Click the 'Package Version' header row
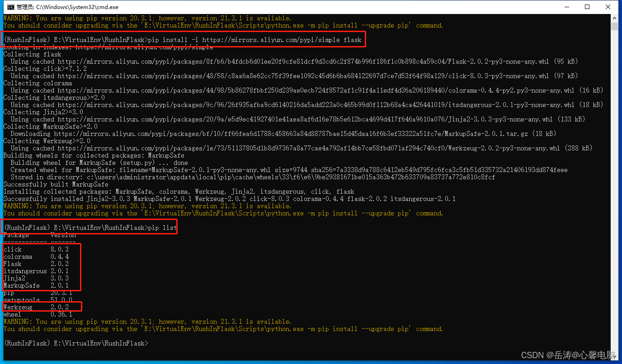This screenshot has width=622, height=364. coord(40,235)
